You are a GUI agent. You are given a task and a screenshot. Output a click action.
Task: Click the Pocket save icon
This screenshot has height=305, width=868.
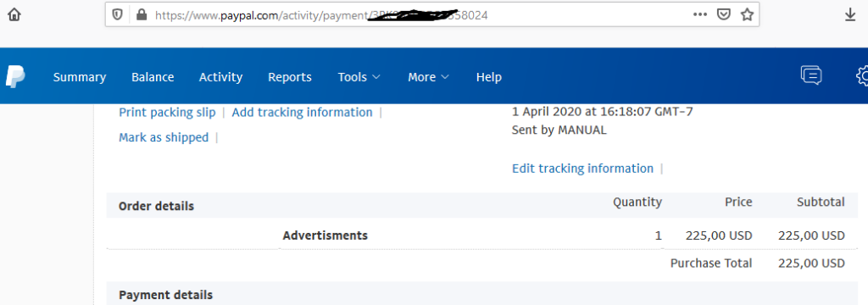coord(724,15)
